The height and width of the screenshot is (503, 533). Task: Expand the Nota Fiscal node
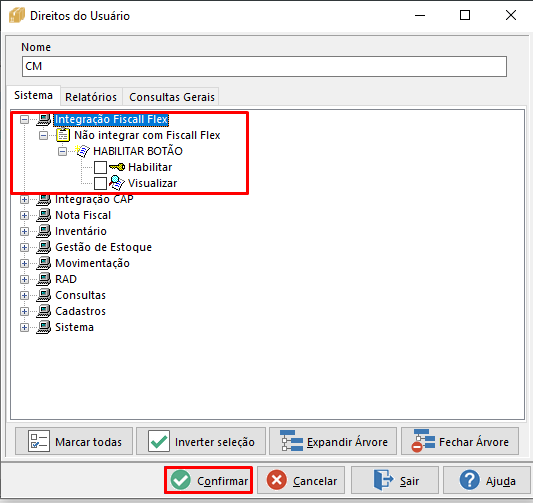coord(24,215)
